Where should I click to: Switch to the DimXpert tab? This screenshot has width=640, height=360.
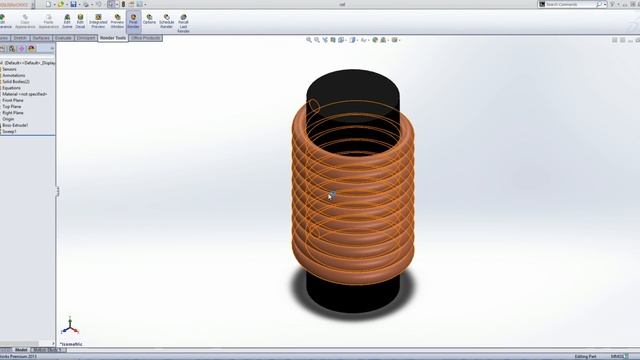pyautogui.click(x=86, y=38)
